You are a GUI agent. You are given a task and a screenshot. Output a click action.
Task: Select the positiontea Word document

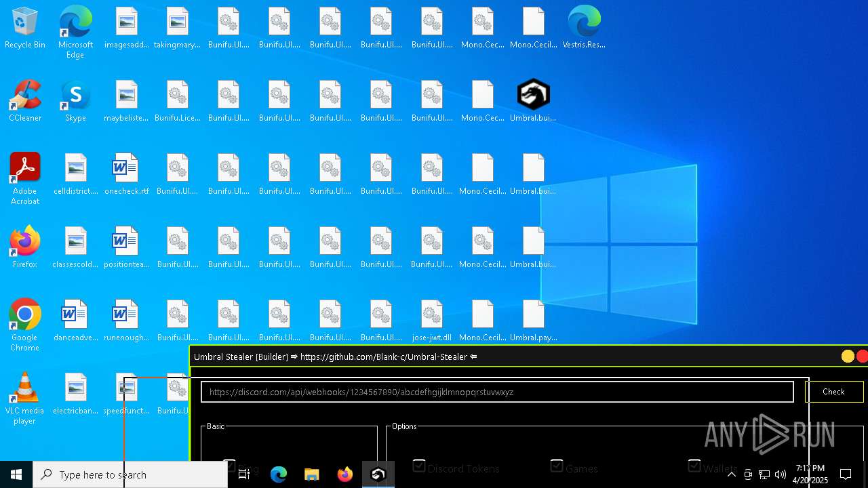tap(127, 248)
